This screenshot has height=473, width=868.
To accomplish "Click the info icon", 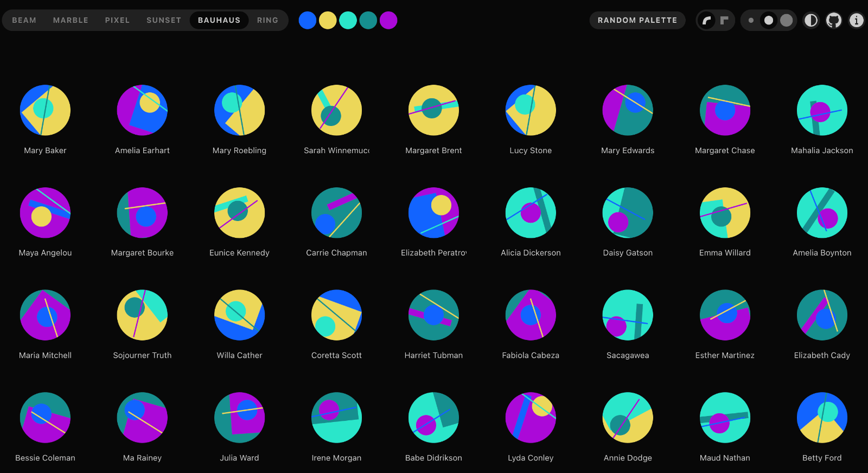I will pyautogui.click(x=856, y=21).
